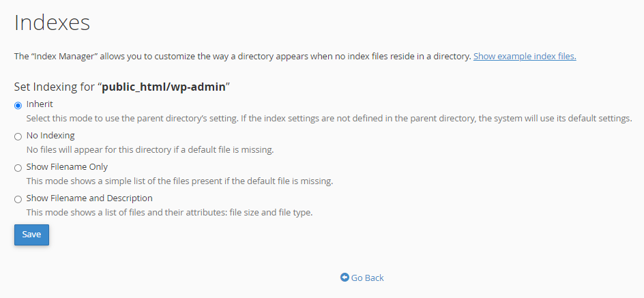Pick the Show Filename and Description radio button
The height and width of the screenshot is (298, 644).
pyautogui.click(x=18, y=199)
